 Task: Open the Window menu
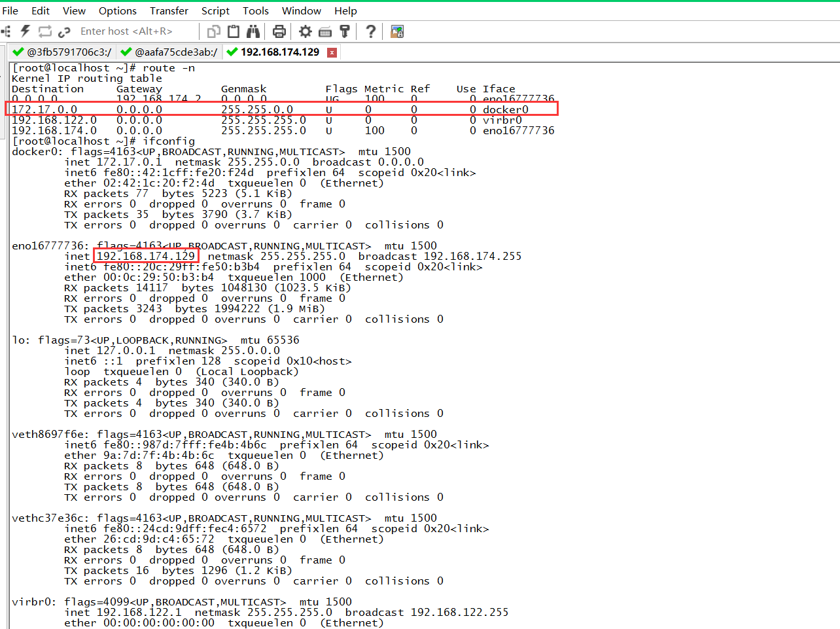(x=302, y=10)
